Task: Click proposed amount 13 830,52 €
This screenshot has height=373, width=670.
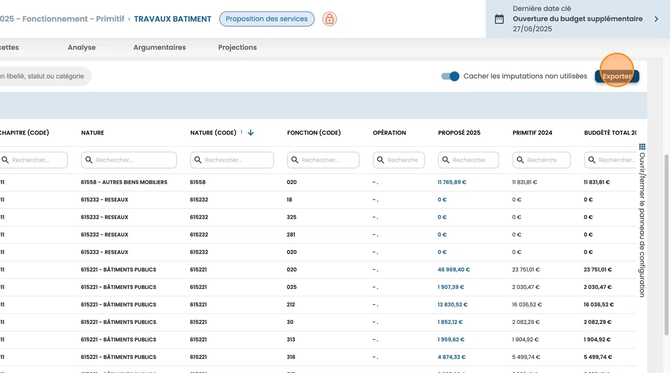Action: (x=453, y=305)
